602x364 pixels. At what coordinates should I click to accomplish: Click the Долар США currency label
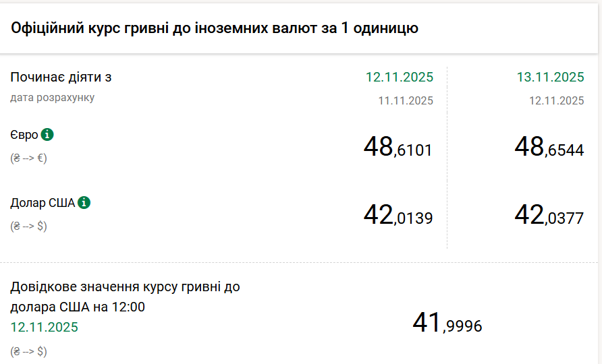click(x=42, y=203)
